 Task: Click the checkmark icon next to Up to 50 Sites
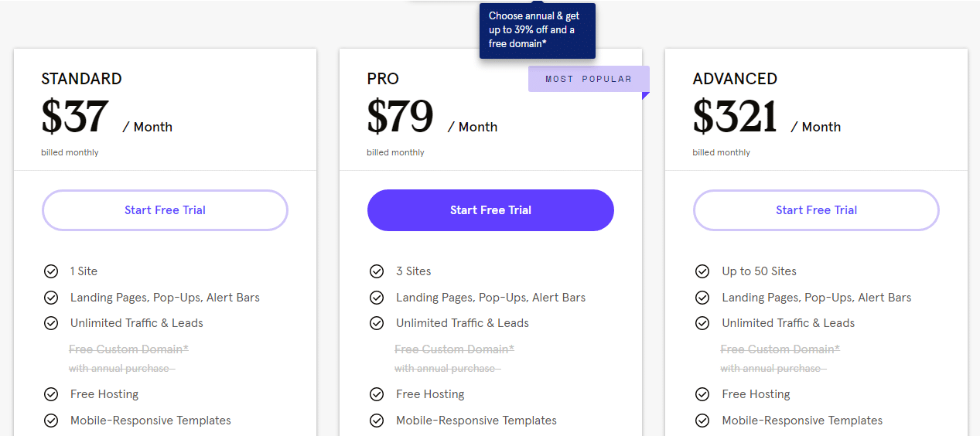pyautogui.click(x=702, y=271)
